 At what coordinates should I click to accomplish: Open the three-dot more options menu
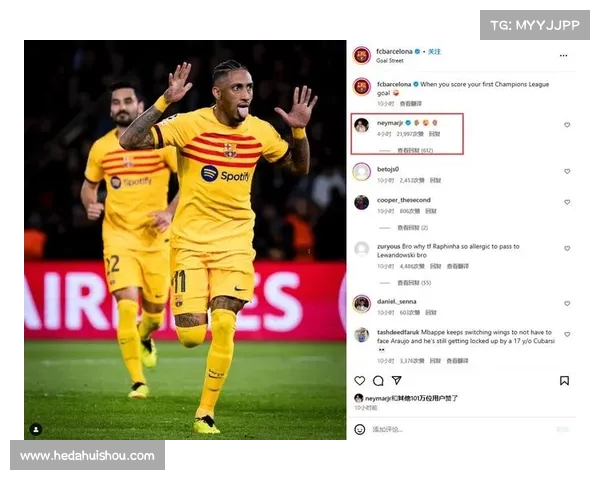coord(563,56)
